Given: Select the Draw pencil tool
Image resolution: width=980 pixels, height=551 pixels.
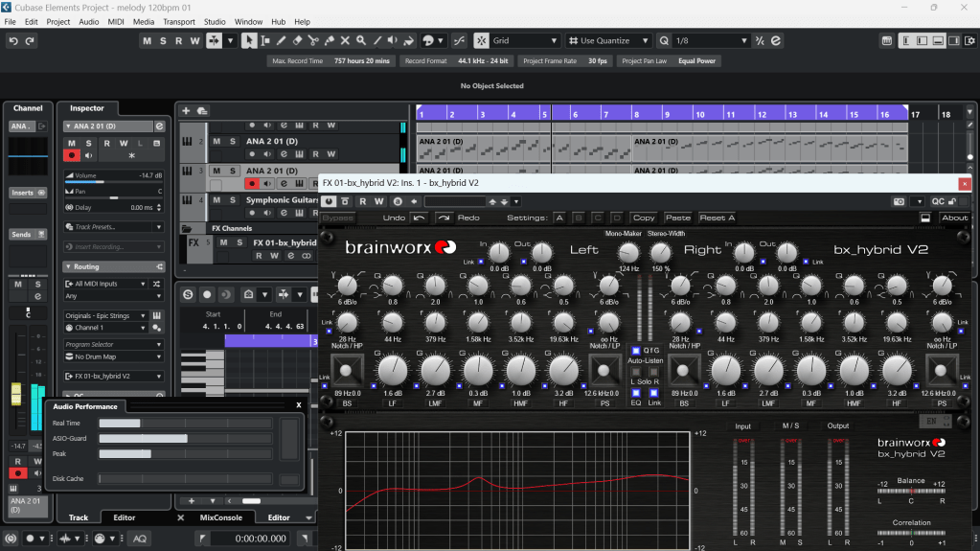Looking at the screenshot, I should 281,41.
